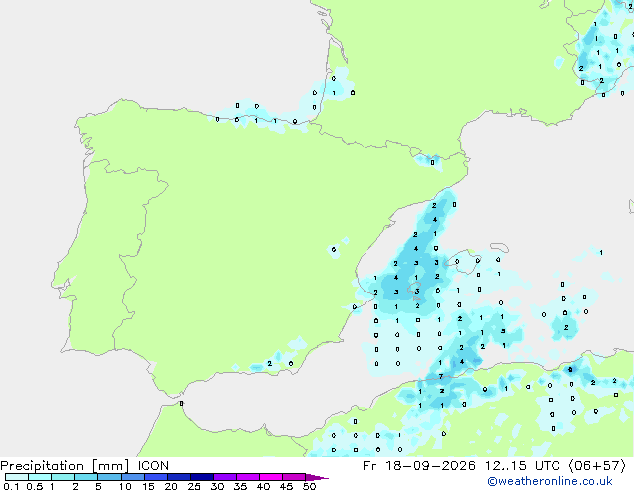Click the Fr 18-09-2026 date text
Screen dimensions: 634x490
[x=419, y=466]
